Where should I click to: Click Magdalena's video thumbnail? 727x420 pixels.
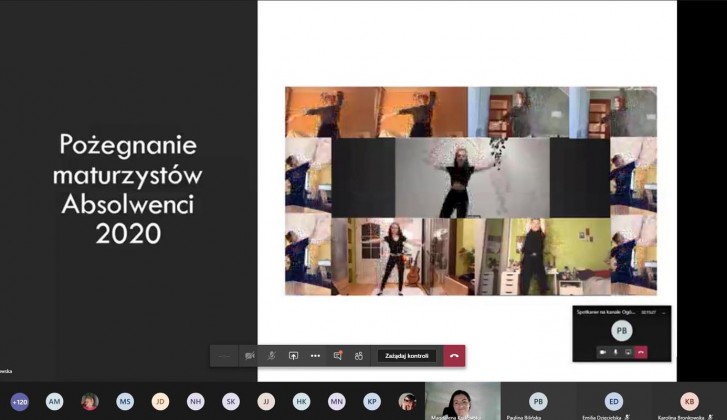pyautogui.click(x=462, y=401)
